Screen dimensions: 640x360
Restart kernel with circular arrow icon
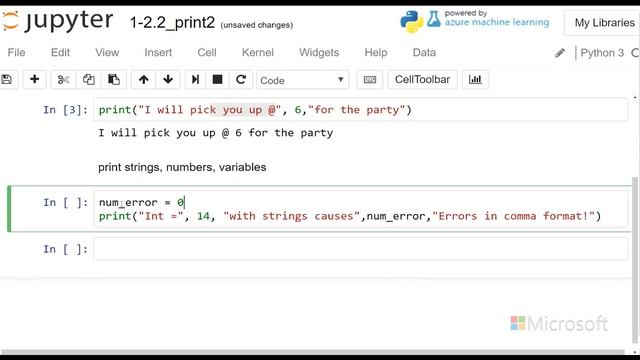[x=241, y=79]
